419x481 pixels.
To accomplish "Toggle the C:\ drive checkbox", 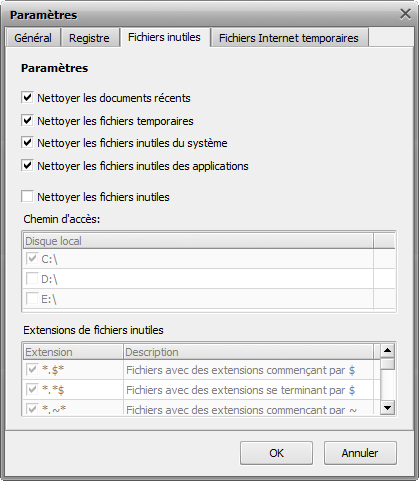I will [x=32, y=259].
